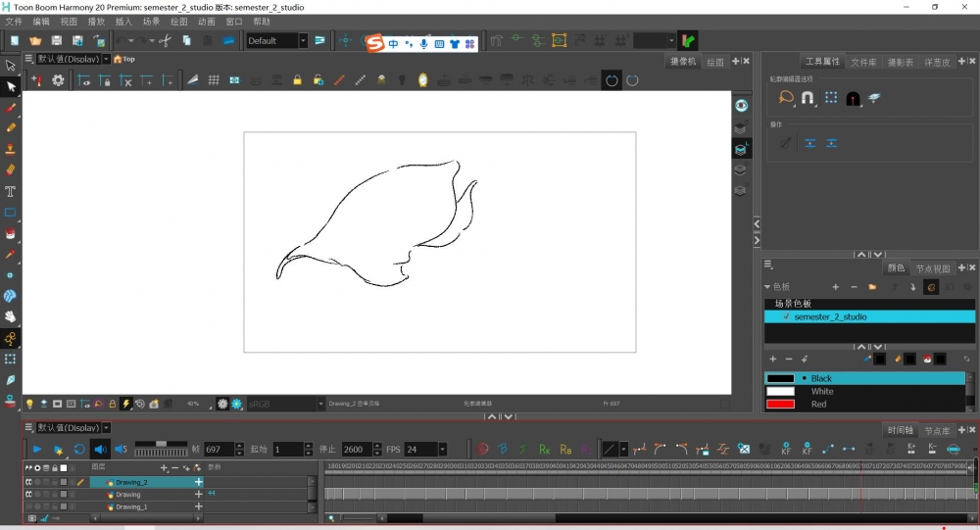
Task: Collapse the 色板 palette section
Action: pos(768,287)
